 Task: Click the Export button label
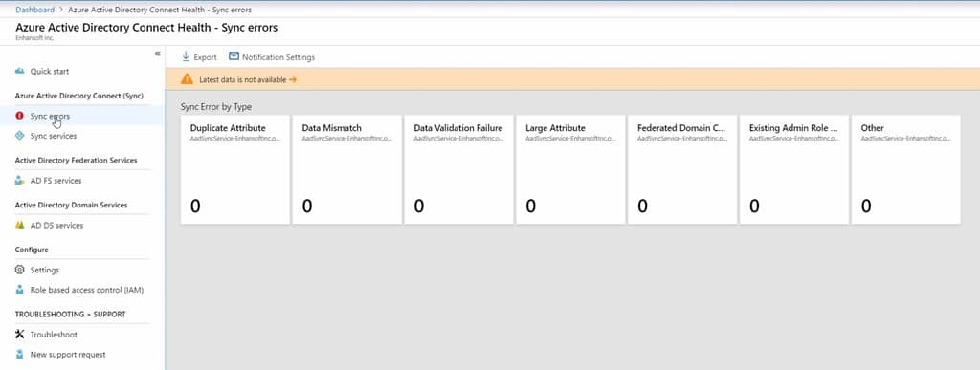point(205,57)
